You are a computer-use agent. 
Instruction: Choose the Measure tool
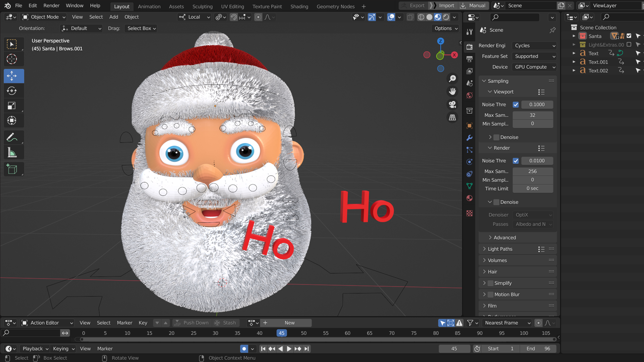coord(12,152)
